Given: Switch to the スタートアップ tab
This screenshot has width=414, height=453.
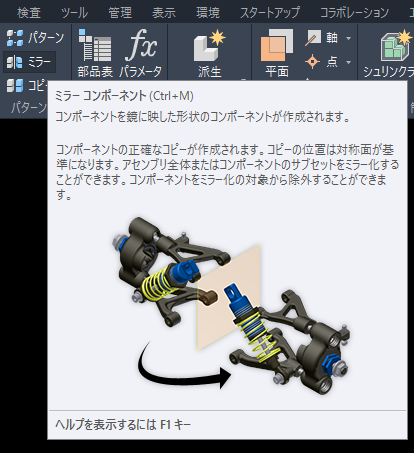Looking at the screenshot, I should point(270,13).
